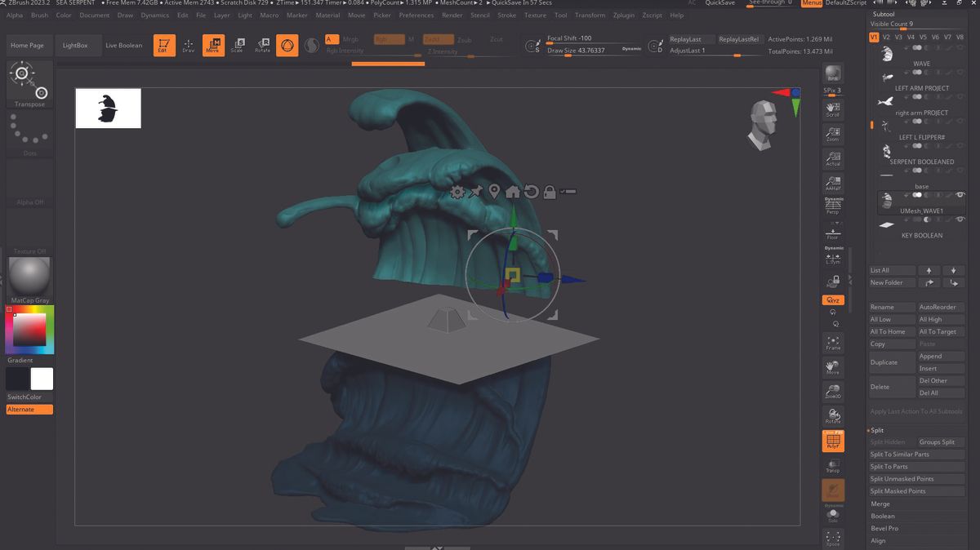Toggle PolyF wireframe display on the right shelf
Image resolution: width=980 pixels, height=550 pixels.
pos(834,441)
